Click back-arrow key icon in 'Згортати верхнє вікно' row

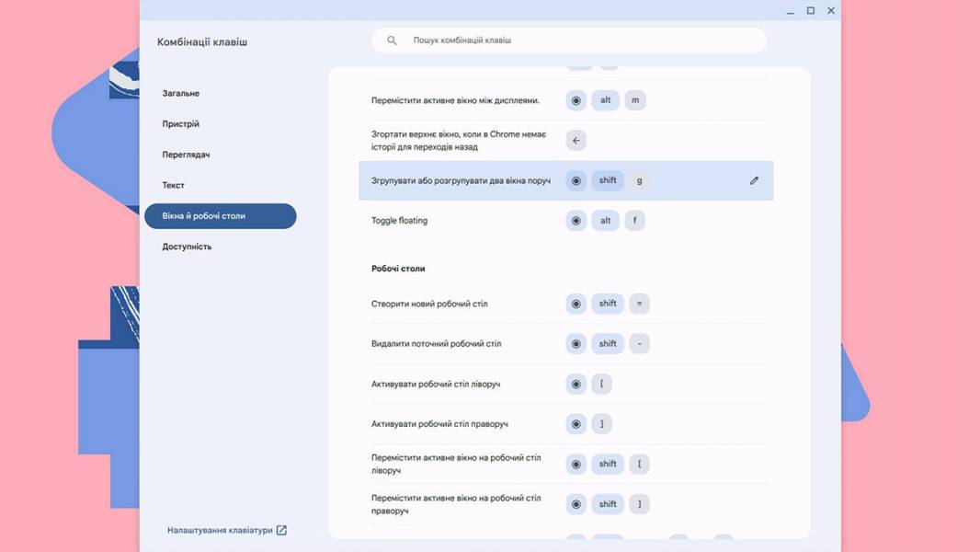click(576, 141)
